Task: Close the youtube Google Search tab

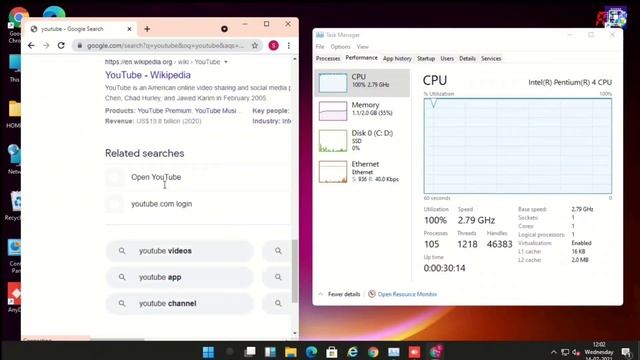Action: click(x=129, y=29)
